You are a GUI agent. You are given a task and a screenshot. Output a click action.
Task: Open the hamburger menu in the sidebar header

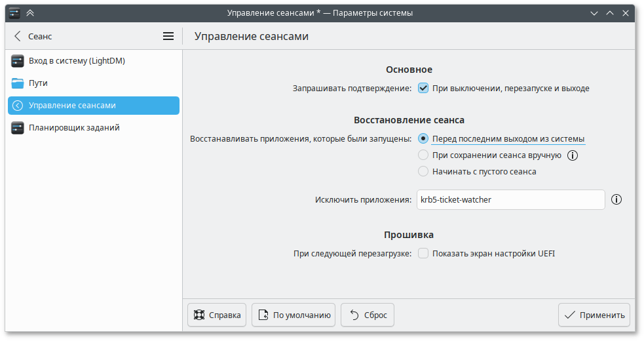(x=168, y=36)
